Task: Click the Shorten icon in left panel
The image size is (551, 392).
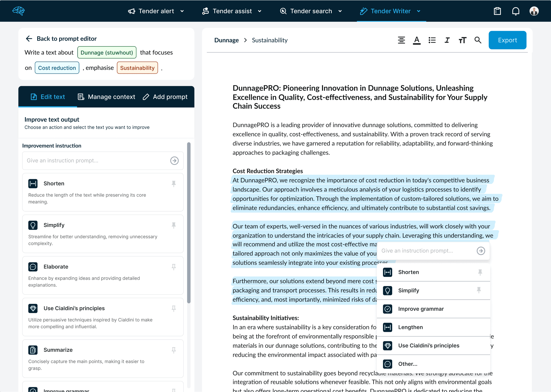Action: [x=33, y=184]
